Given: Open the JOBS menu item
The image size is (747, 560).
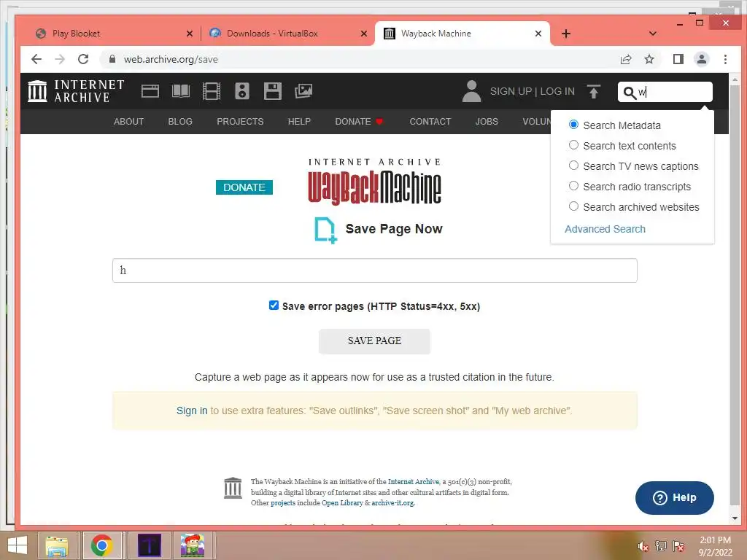Looking at the screenshot, I should point(487,122).
